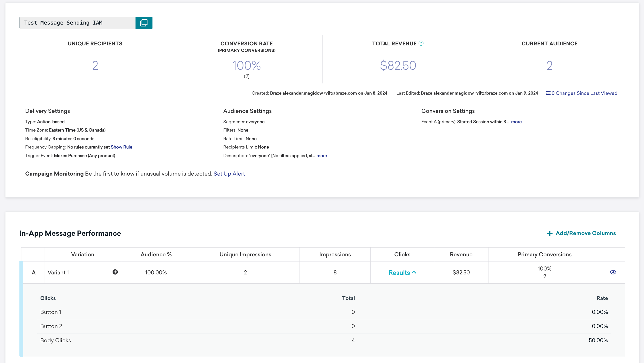The width and height of the screenshot is (644, 363).
Task: Click the Test Message Sending IAM field
Action: click(x=77, y=23)
